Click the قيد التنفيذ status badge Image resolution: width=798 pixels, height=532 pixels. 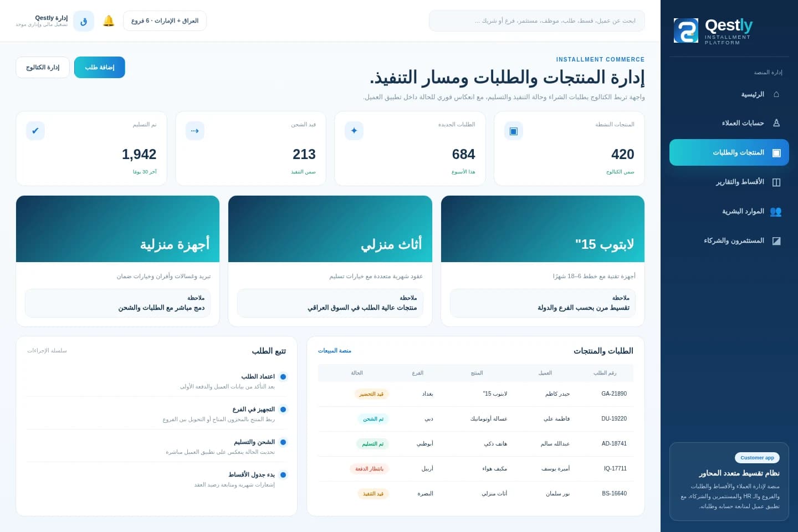pos(373,494)
